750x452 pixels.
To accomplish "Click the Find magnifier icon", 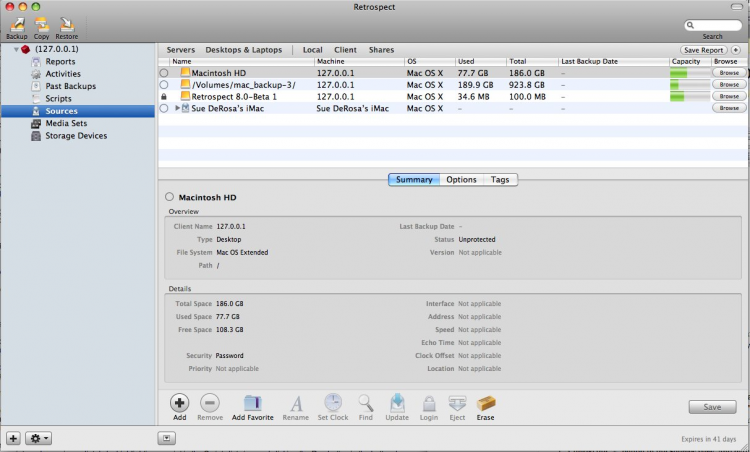I will pyautogui.click(x=366, y=403).
